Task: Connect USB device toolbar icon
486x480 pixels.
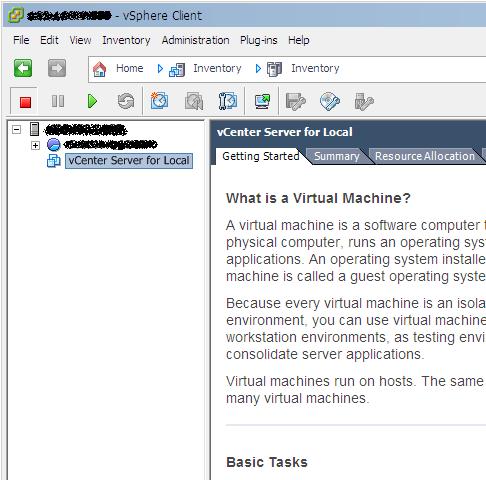Action: click(x=364, y=101)
